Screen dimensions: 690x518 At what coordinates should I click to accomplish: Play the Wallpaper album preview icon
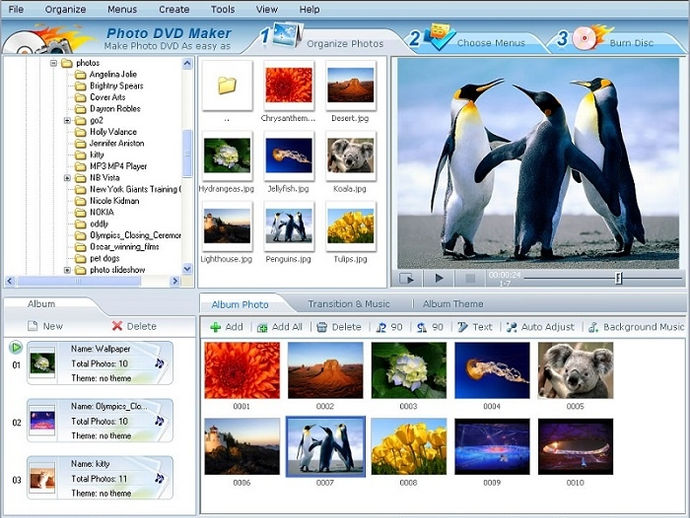tap(15, 347)
